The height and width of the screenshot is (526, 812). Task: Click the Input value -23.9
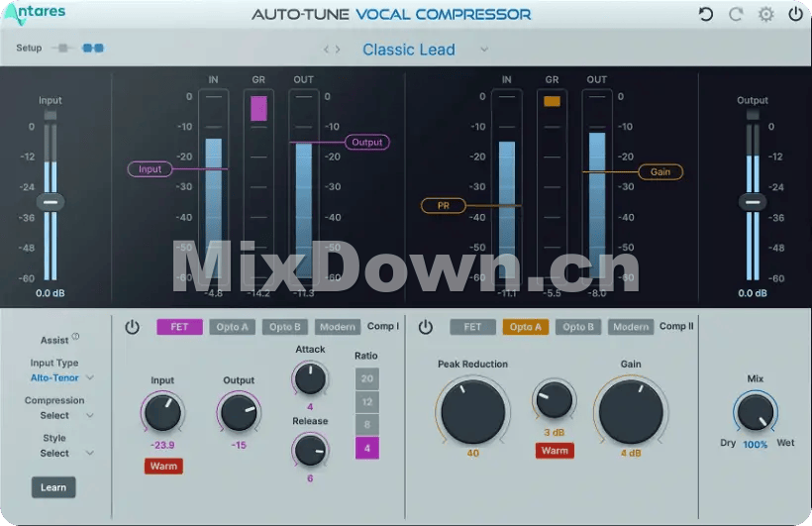coord(162,445)
